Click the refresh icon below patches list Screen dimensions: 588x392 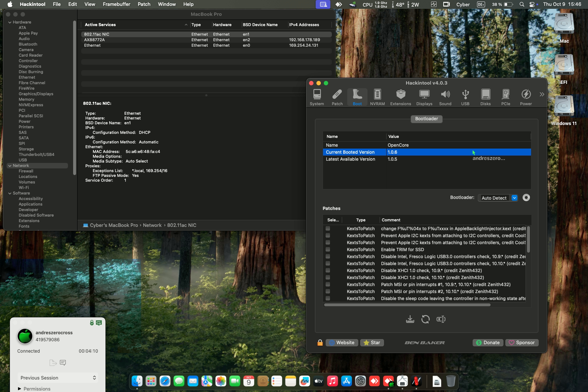[x=426, y=319]
